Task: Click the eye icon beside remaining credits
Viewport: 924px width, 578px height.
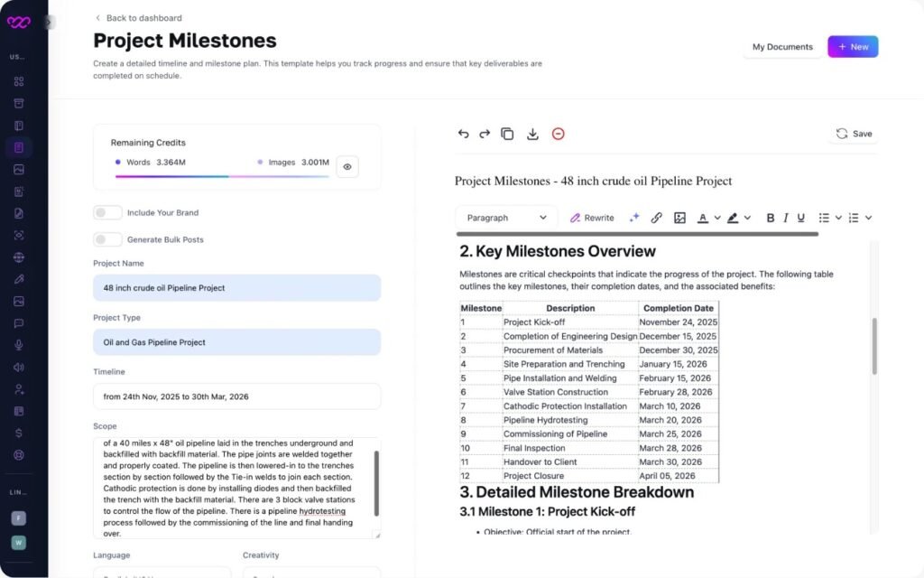Action: [347, 166]
